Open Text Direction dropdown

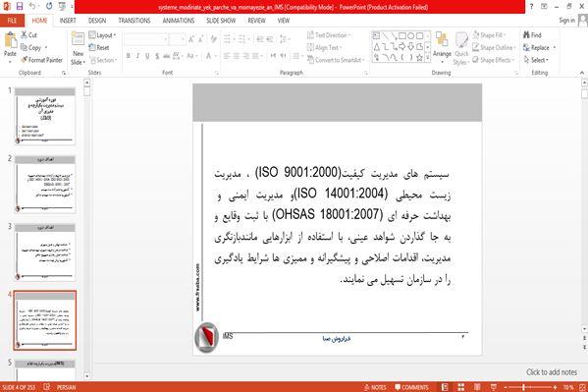tap(329, 35)
